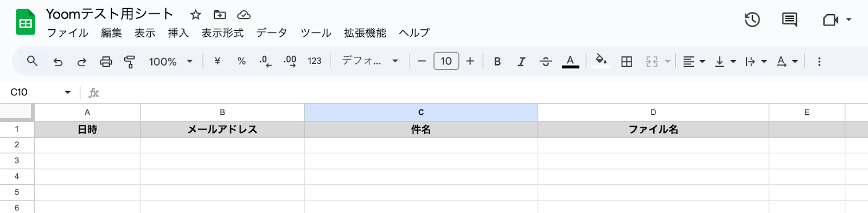Click the undo arrow icon
The width and height of the screenshot is (868, 213).
[x=58, y=62]
